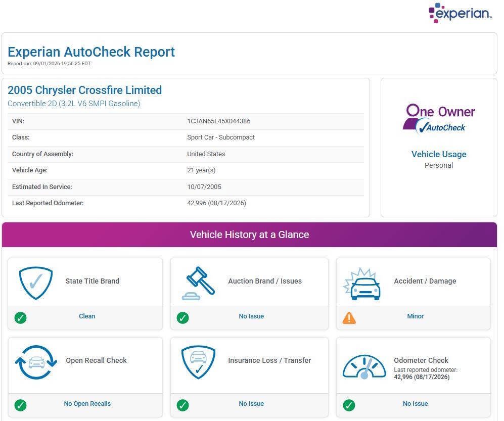Click the report run timestamp text
This screenshot has width=504, height=421.
pyautogui.click(x=49, y=64)
